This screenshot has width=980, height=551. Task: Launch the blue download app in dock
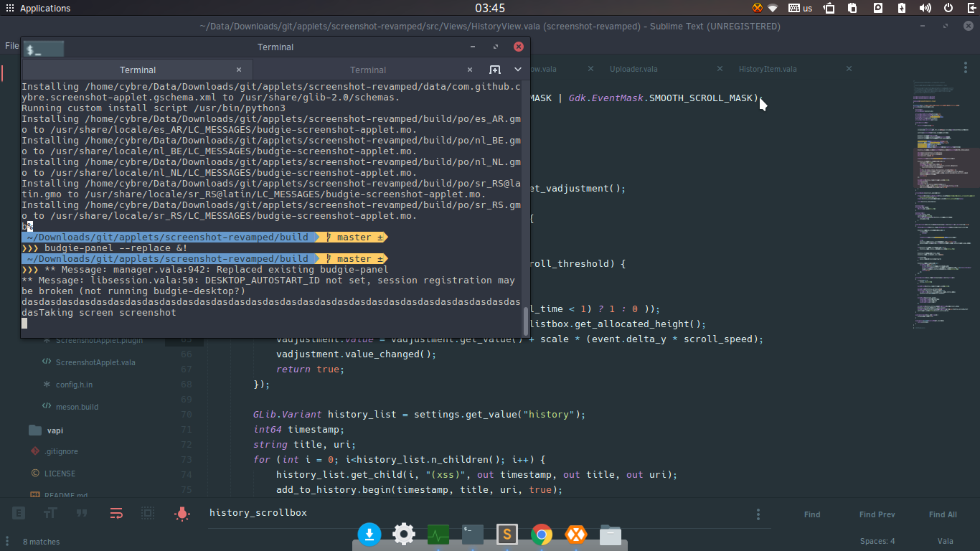(369, 534)
